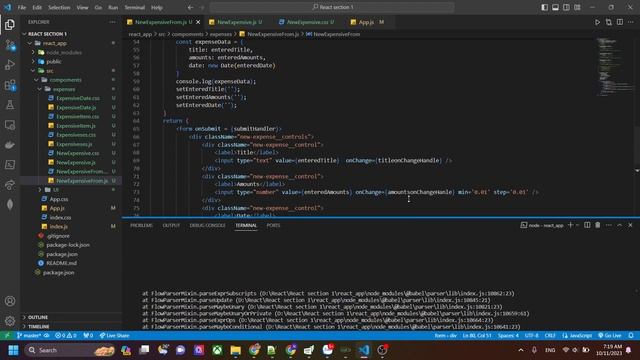Image resolution: width=640 pixels, height=360 pixels.
Task: Open the Selection menu
Action: pyautogui.click(x=59, y=7)
